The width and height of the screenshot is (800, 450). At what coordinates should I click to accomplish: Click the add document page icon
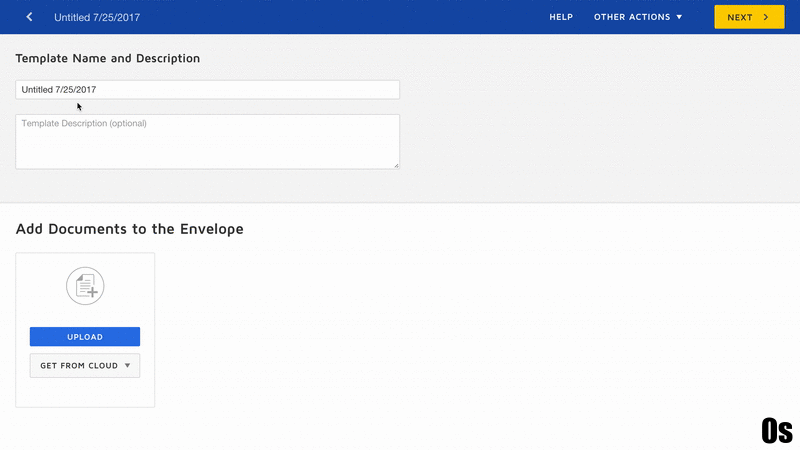[85, 287]
